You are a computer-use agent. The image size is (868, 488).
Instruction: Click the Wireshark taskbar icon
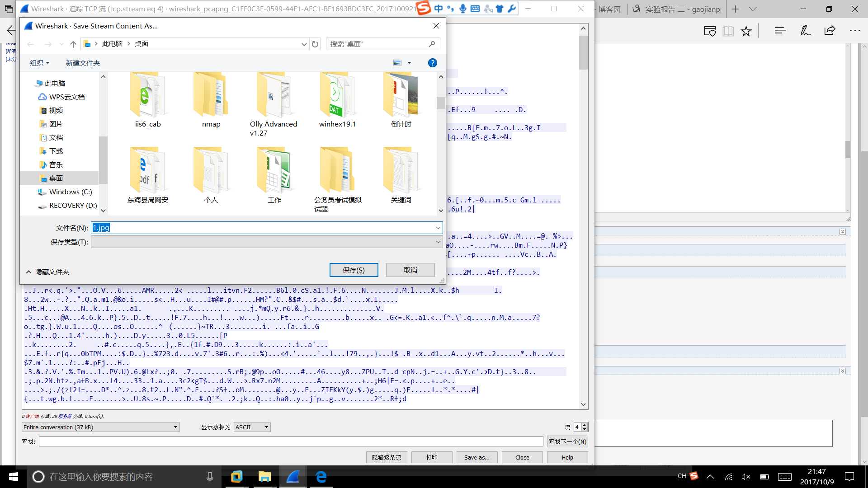tap(292, 477)
